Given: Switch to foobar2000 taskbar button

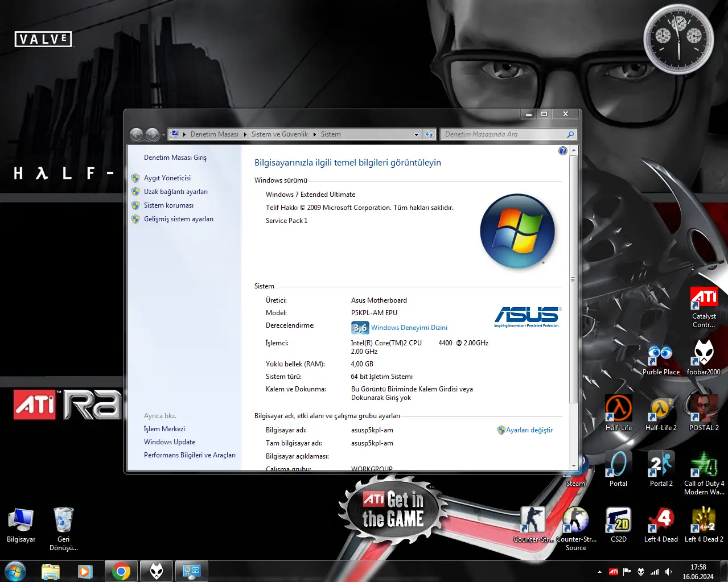Looking at the screenshot, I should [x=157, y=571].
